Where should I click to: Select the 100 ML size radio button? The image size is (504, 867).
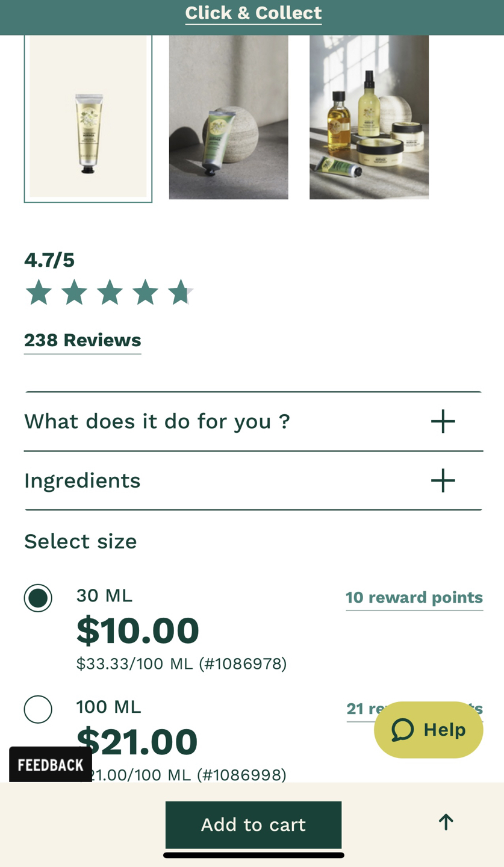click(x=38, y=709)
